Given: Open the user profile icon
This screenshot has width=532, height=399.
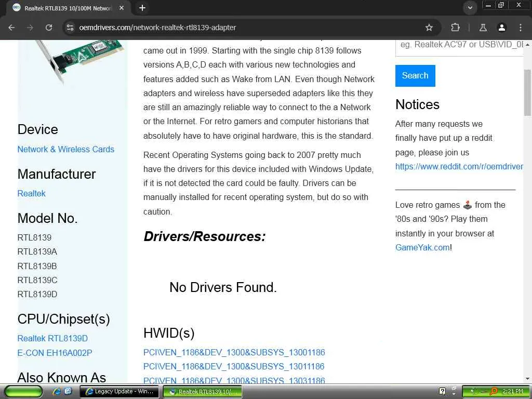Looking at the screenshot, I should pos(502,28).
